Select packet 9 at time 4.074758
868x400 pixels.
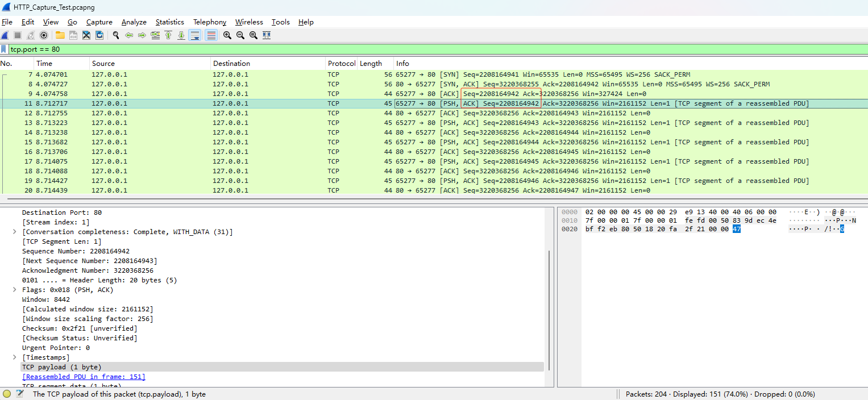coord(434,94)
